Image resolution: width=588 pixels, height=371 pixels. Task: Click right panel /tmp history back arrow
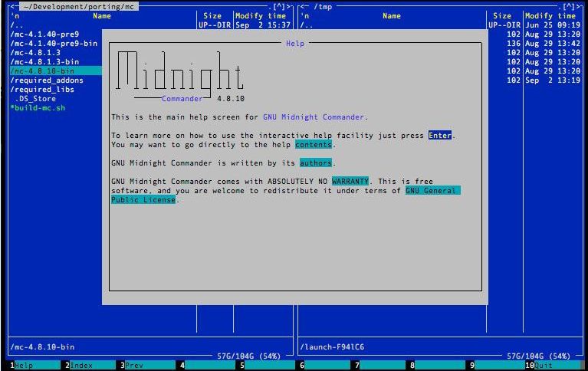coord(304,6)
